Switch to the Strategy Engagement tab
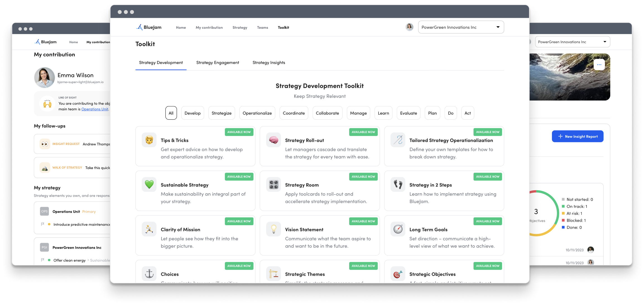This screenshot has width=644, height=304. click(x=218, y=63)
